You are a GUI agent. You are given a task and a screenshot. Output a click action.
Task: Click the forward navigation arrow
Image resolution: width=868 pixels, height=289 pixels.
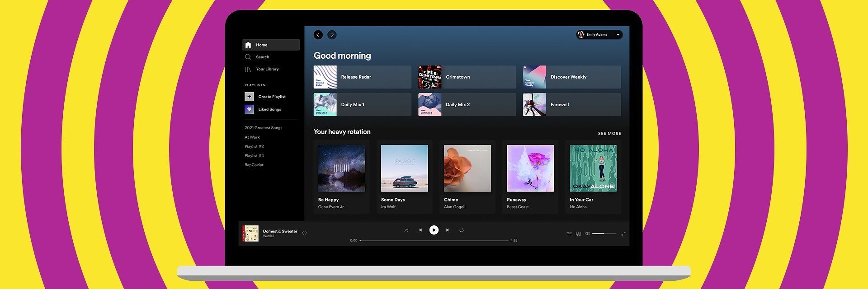tap(332, 35)
